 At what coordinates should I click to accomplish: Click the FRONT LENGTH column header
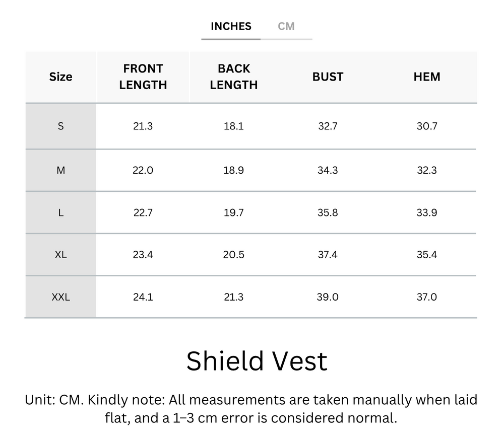pos(143,77)
